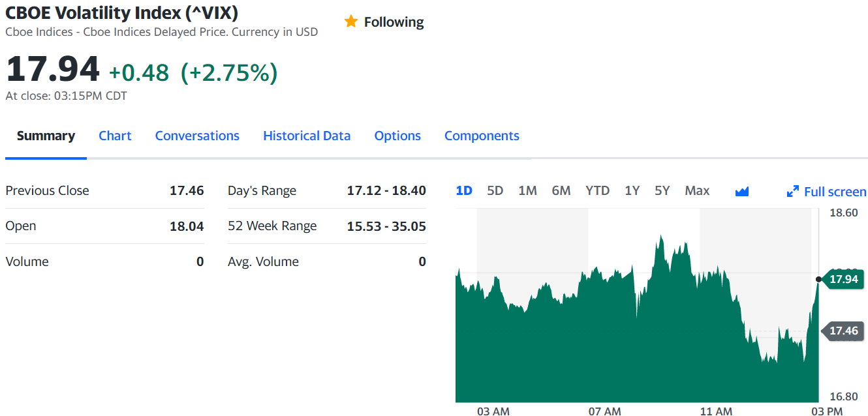Click the 03 AM time axis label
The image size is (868, 416).
[493, 411]
